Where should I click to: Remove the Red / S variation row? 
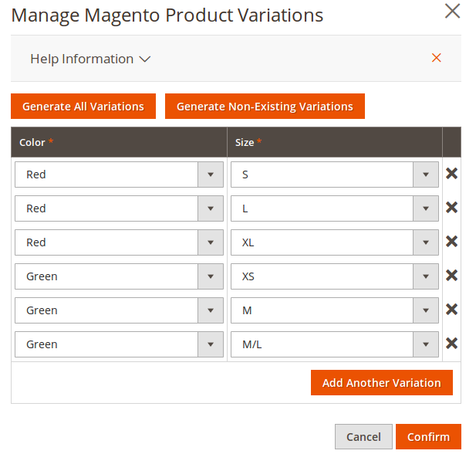451,174
